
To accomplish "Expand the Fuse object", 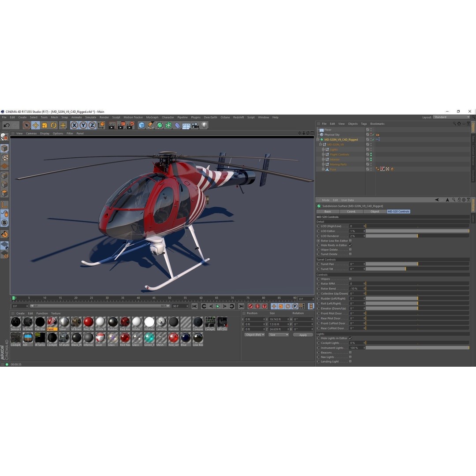I will (x=323, y=169).
